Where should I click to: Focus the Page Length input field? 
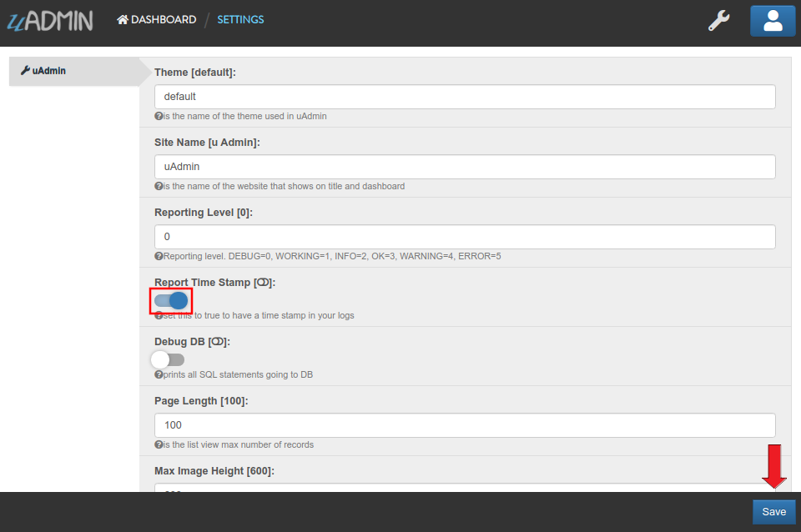pos(465,425)
